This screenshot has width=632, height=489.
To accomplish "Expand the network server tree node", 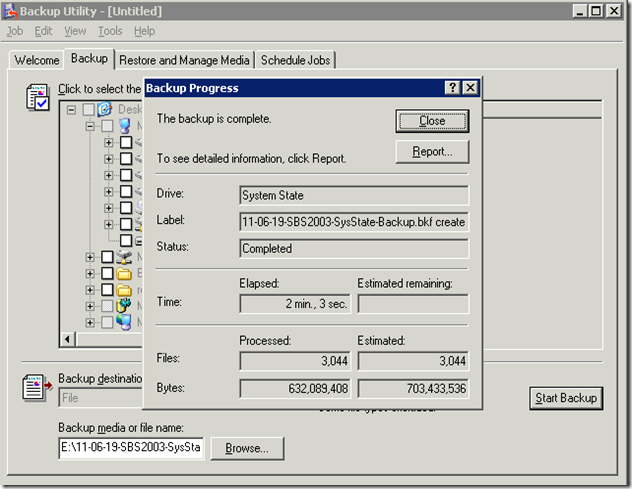I will pyautogui.click(x=90, y=257).
